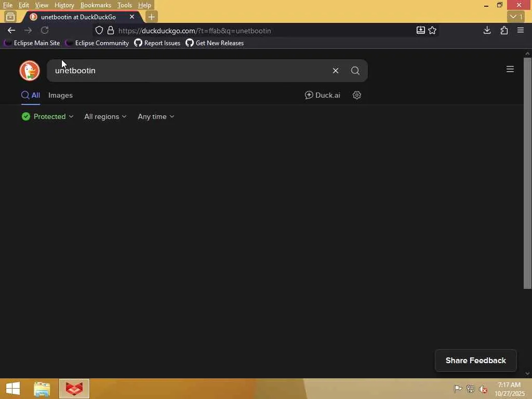Open Eclipse Main Site bookmark
This screenshot has width=532, height=399.
(32, 43)
